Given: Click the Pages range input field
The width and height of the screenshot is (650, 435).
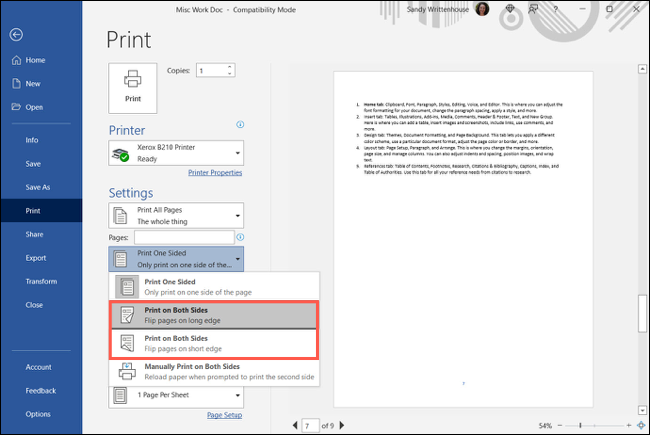Looking at the screenshot, I should click(x=184, y=238).
